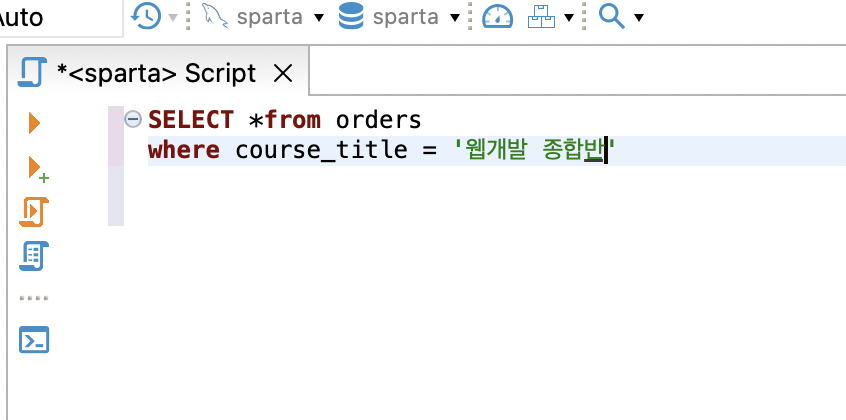Viewport: 846px width, 420px height.
Task: Select the active database sparta with cylinder icon
Action: point(388,17)
